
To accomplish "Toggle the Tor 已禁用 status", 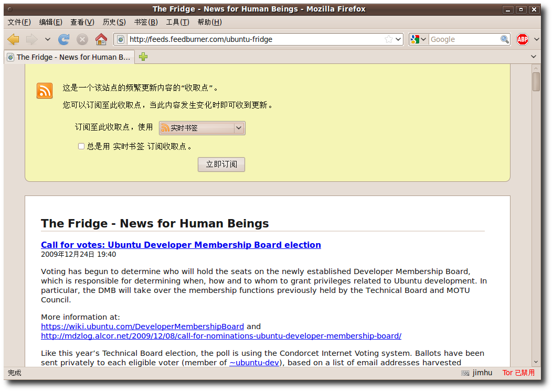I will pyautogui.click(x=518, y=373).
